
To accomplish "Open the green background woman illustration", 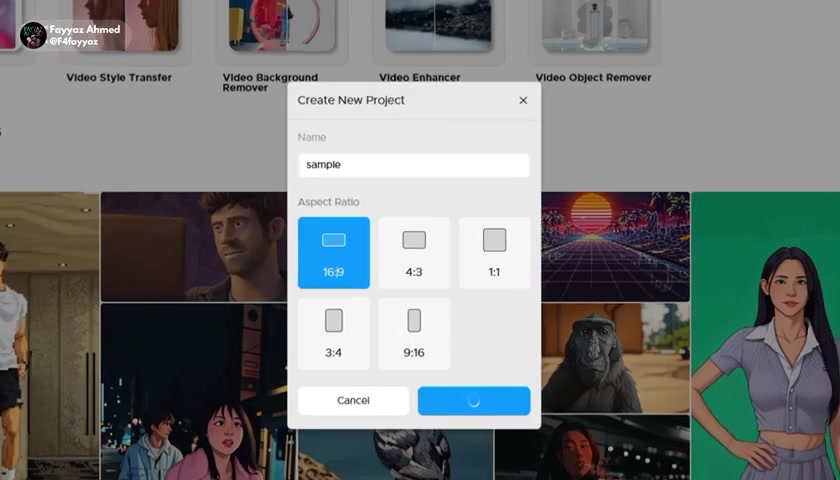I will [x=766, y=336].
